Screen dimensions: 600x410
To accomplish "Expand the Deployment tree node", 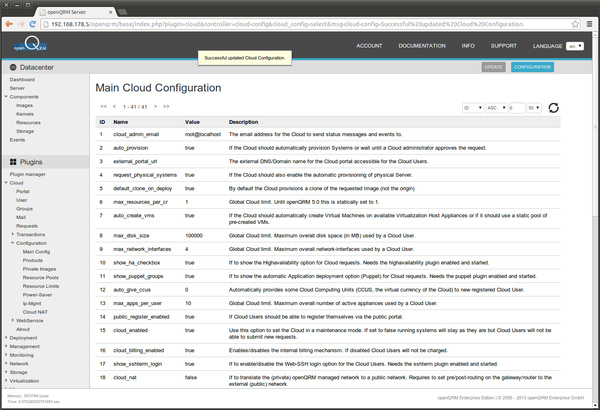I will coord(6,338).
